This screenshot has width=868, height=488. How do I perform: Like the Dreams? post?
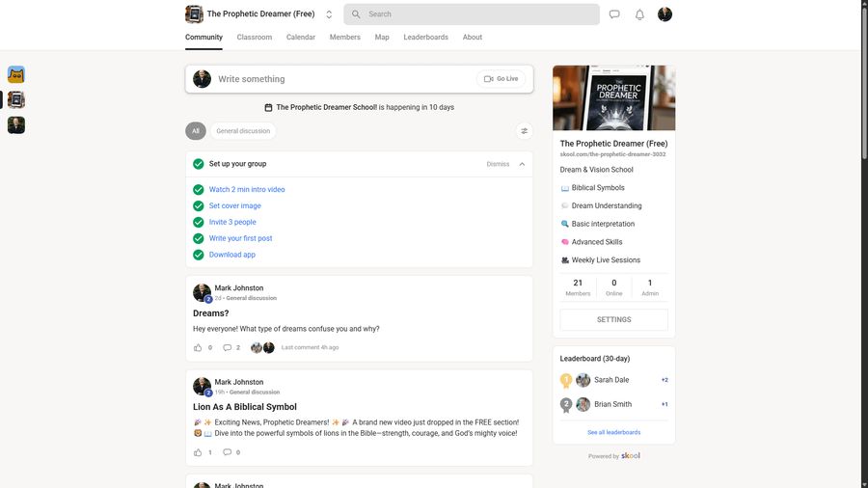[198, 347]
